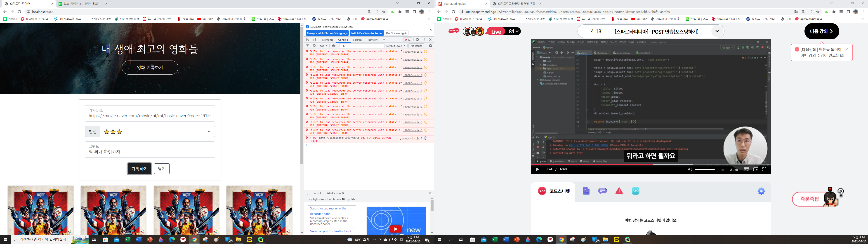Viewport: 868px width, 244px height.
Task: Toggle picture-in-picture mode for the video
Action: (756, 169)
